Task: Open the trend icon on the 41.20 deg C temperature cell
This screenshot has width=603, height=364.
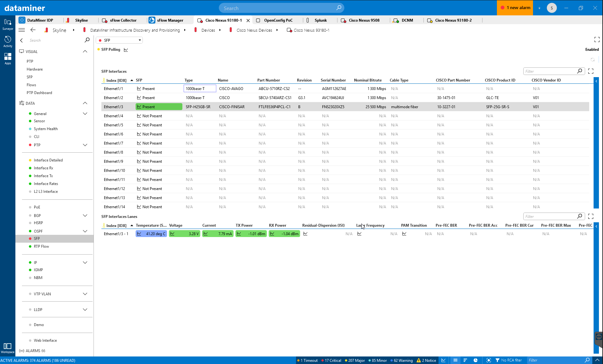Action: pos(139,234)
